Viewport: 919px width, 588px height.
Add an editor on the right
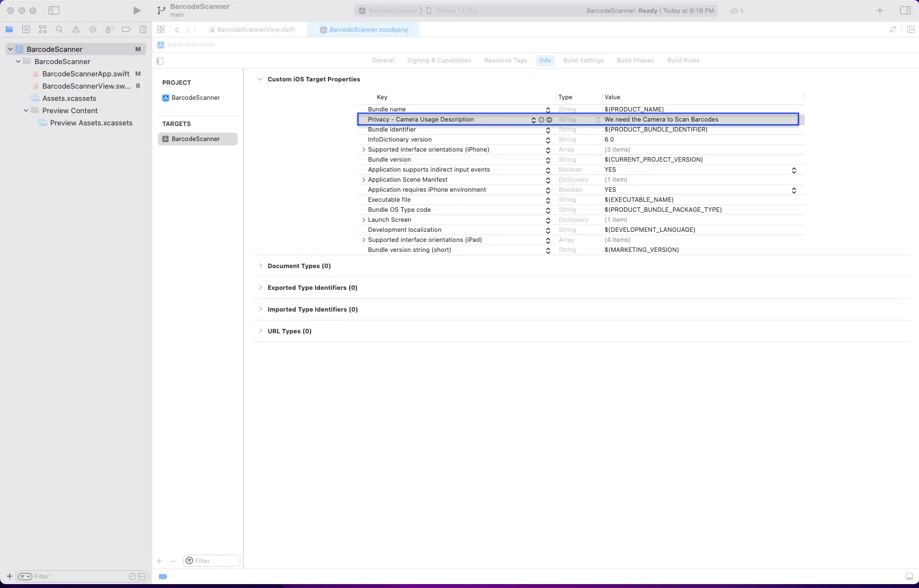pos(911,30)
